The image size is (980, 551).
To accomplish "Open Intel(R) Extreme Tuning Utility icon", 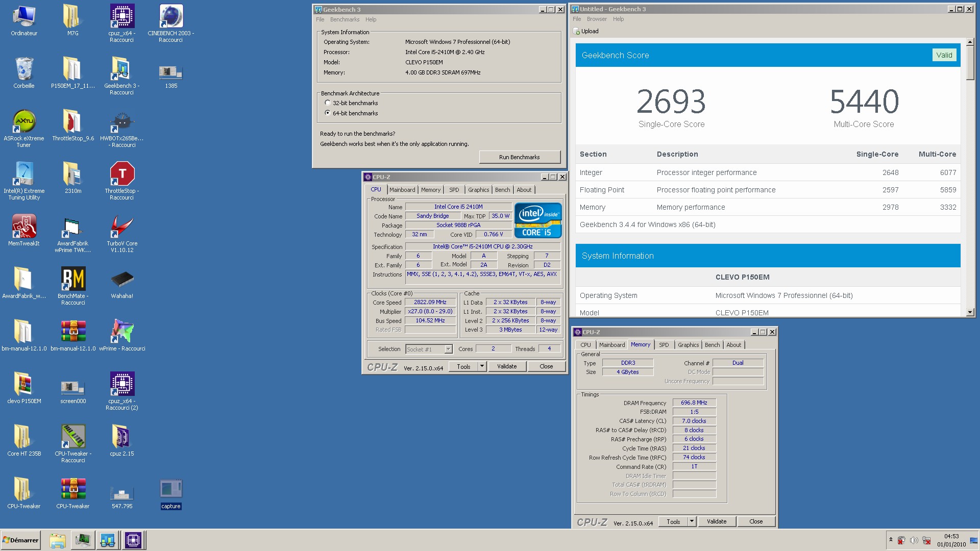I will (x=24, y=181).
